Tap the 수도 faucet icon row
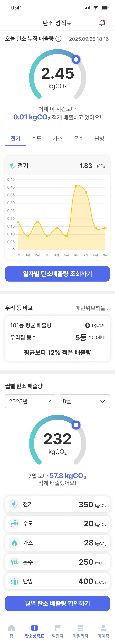Viewport: 115px width, 644px height. pos(57,523)
